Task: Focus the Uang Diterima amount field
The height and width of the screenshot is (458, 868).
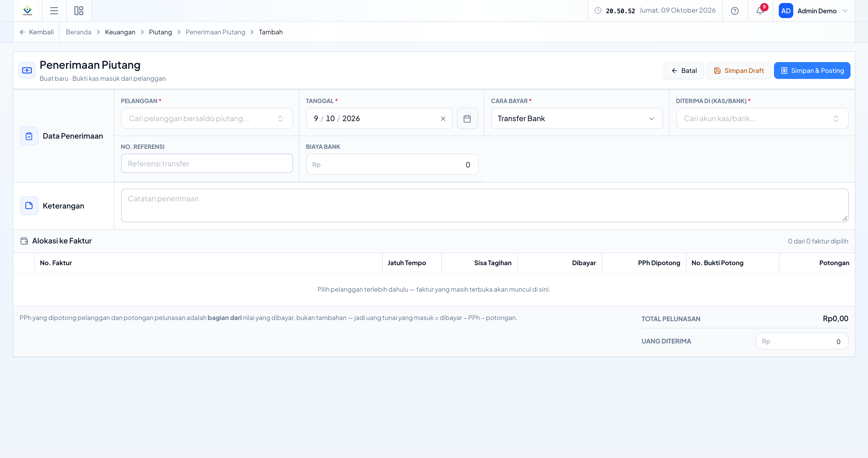Action: pyautogui.click(x=802, y=341)
